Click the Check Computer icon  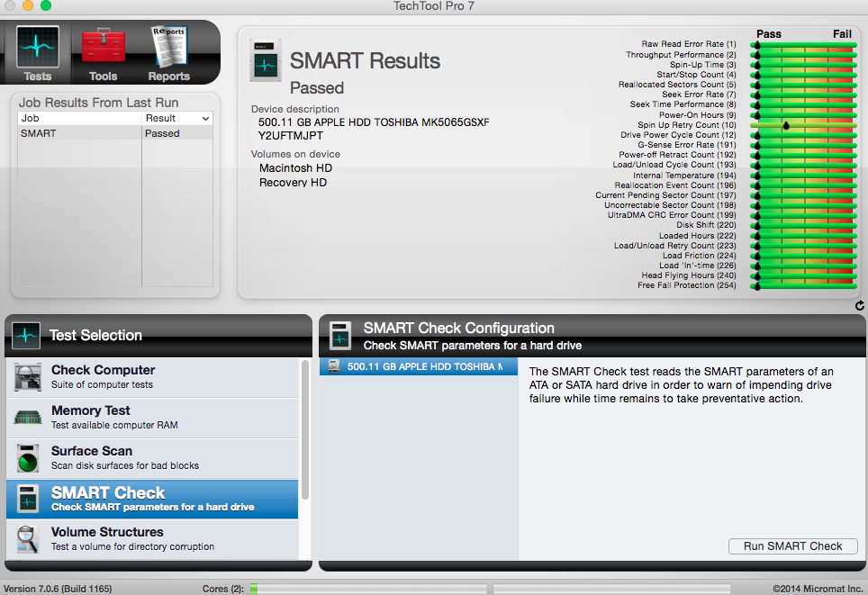click(28, 377)
